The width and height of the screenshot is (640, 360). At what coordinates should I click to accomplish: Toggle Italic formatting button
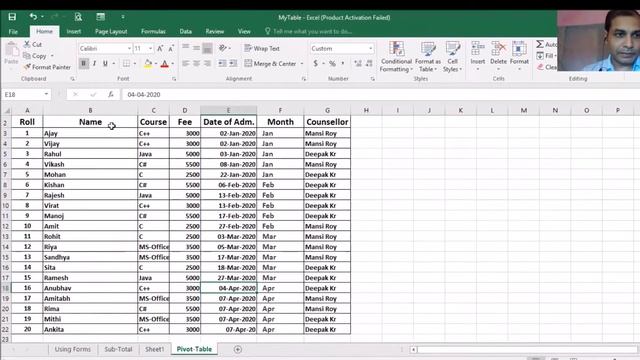94,63
